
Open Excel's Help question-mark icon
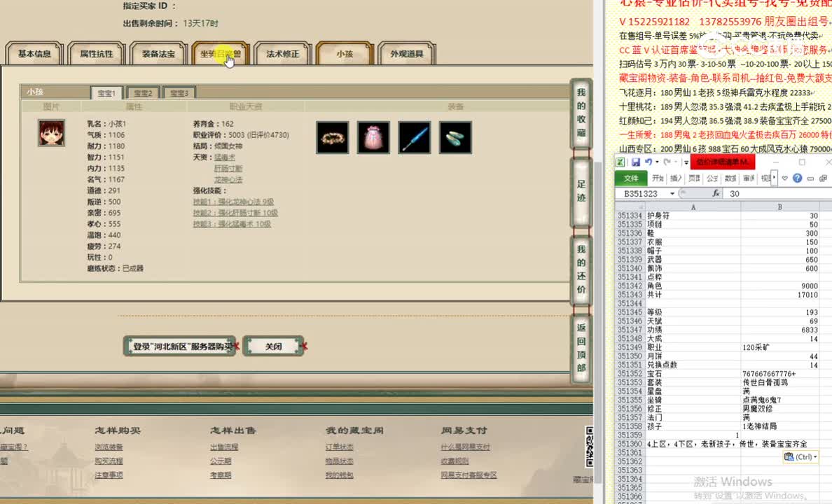tap(797, 178)
